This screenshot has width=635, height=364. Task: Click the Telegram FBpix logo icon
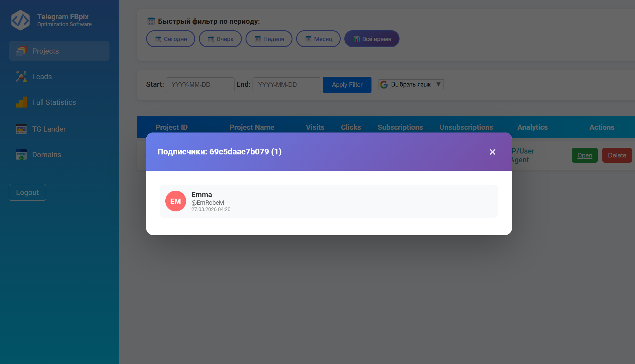pos(20,20)
